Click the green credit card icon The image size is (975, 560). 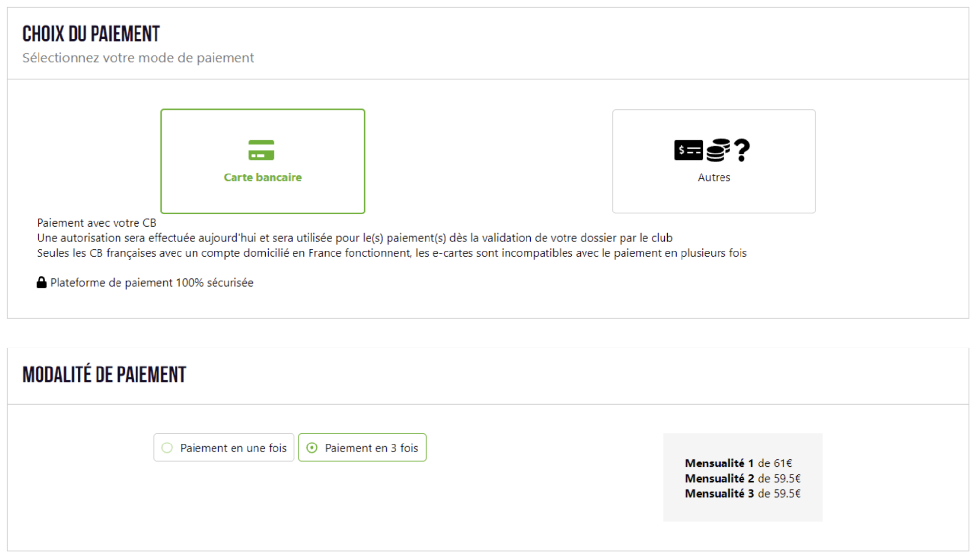(261, 150)
